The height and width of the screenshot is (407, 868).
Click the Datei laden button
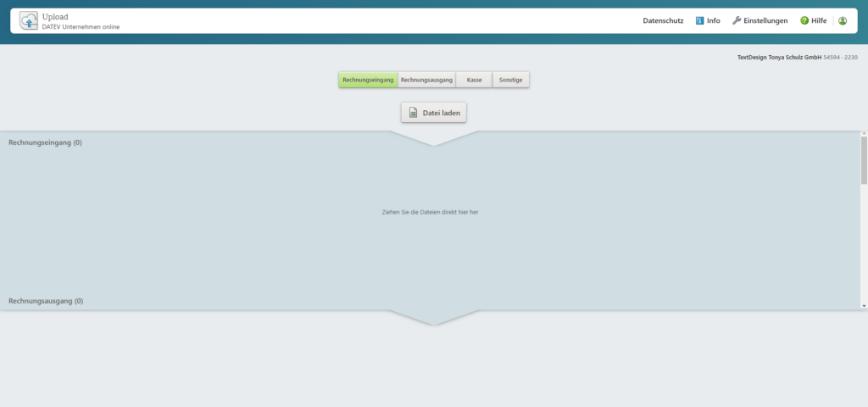tap(434, 113)
